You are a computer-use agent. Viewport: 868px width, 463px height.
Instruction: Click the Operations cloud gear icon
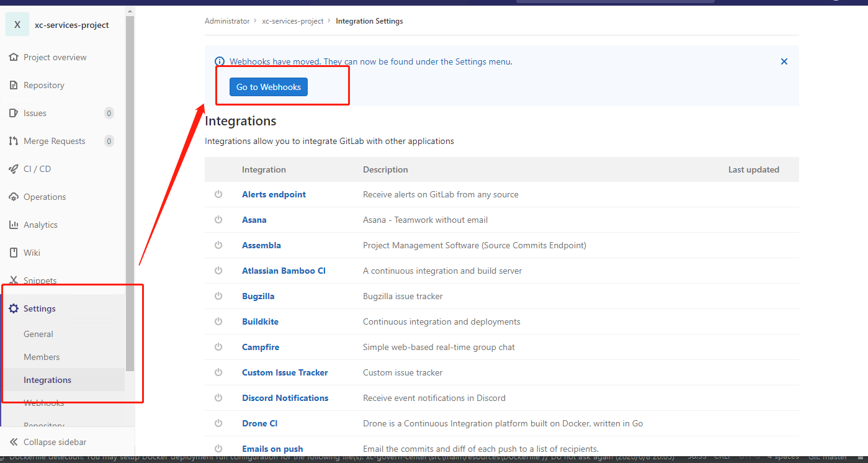tap(14, 197)
